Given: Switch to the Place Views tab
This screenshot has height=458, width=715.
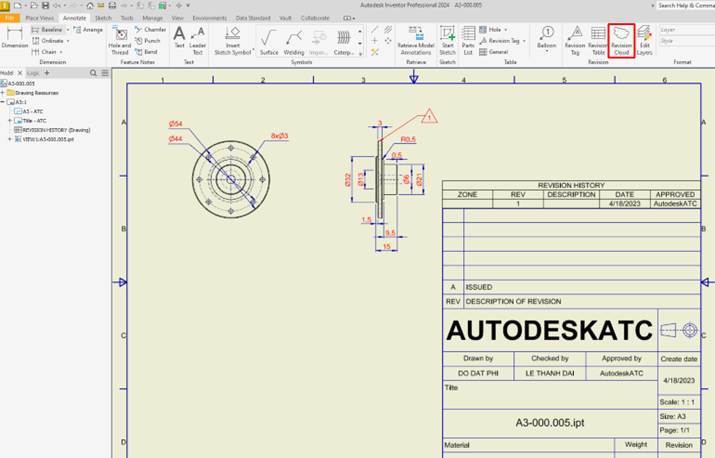Looking at the screenshot, I should [x=40, y=18].
